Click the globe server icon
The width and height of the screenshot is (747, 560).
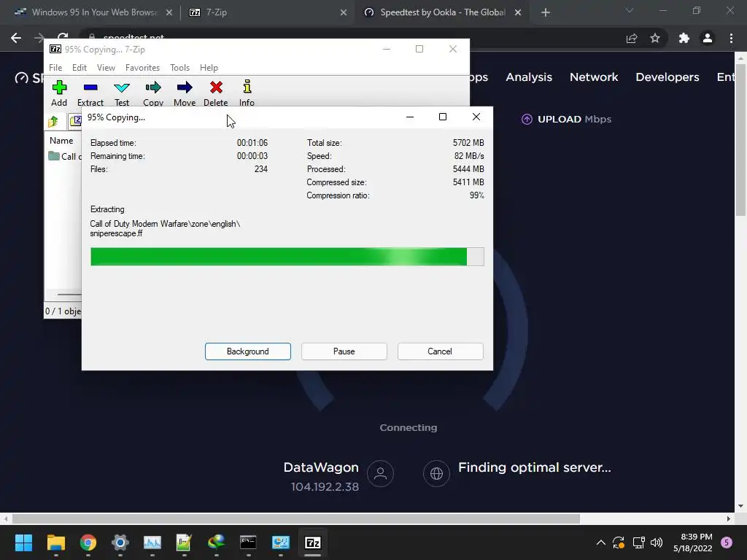pos(436,474)
